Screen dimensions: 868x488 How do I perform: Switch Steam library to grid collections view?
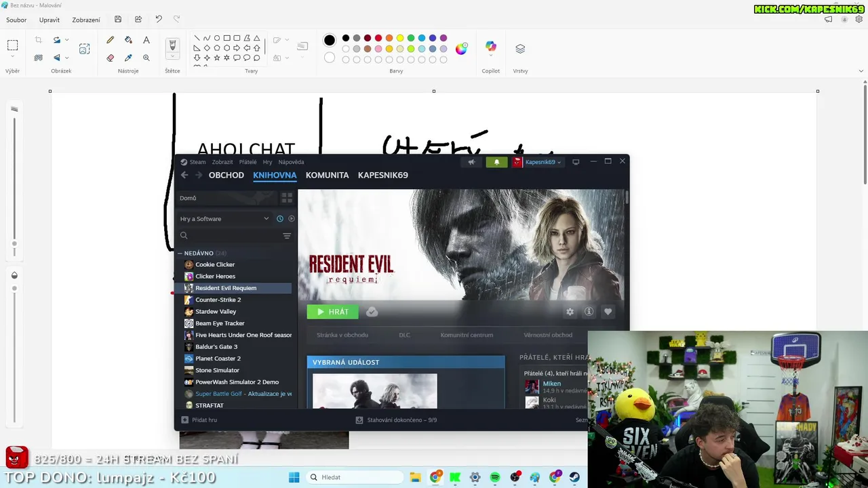point(287,198)
